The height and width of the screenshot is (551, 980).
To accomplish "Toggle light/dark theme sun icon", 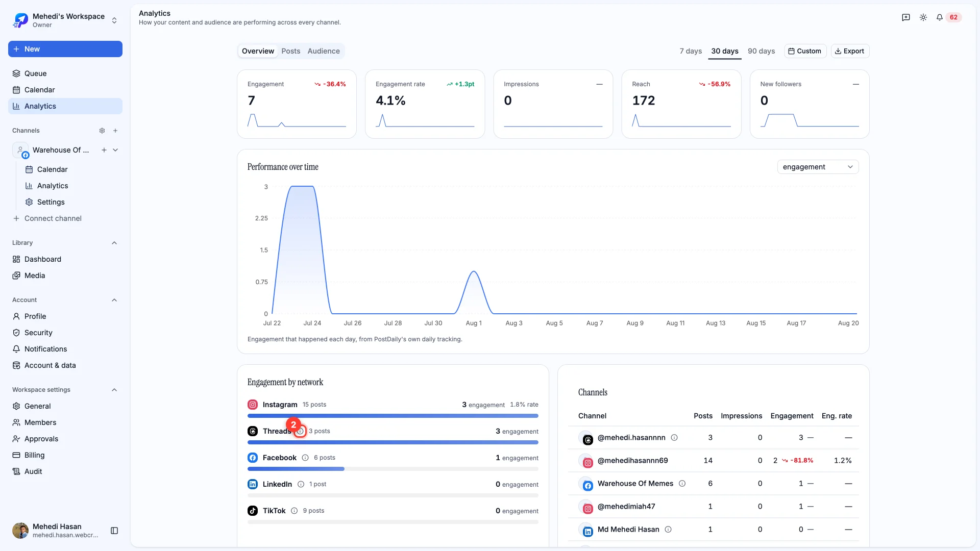I will [923, 17].
